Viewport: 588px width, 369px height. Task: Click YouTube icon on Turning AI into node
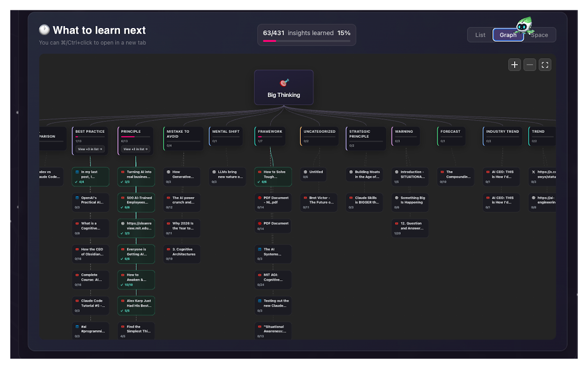point(123,172)
